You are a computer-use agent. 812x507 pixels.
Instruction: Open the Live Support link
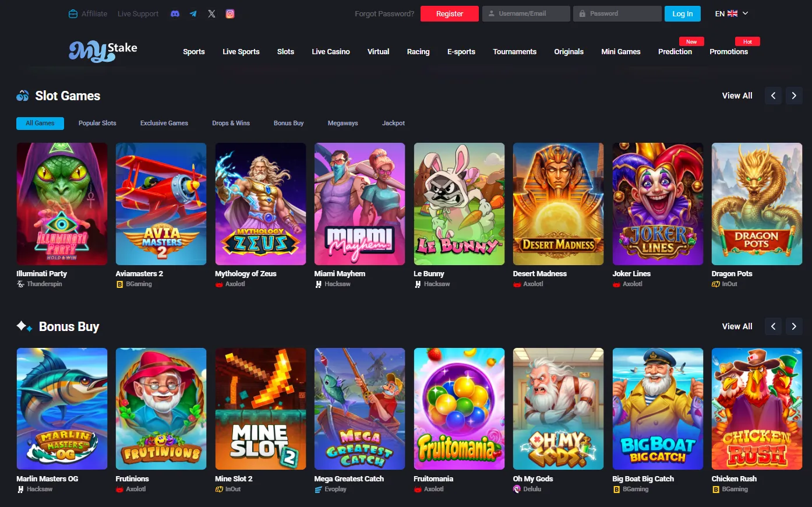pyautogui.click(x=138, y=13)
